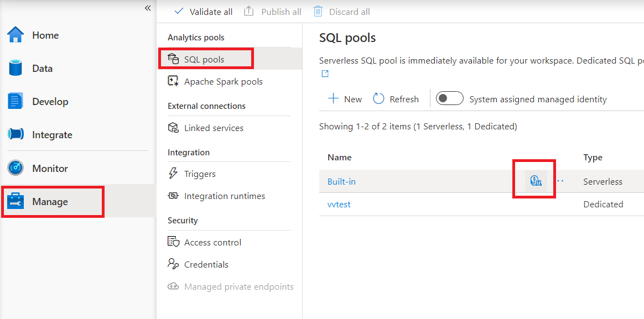Open more actions menu for Built-in pool
The height and width of the screenshot is (319, 644).
(560, 181)
